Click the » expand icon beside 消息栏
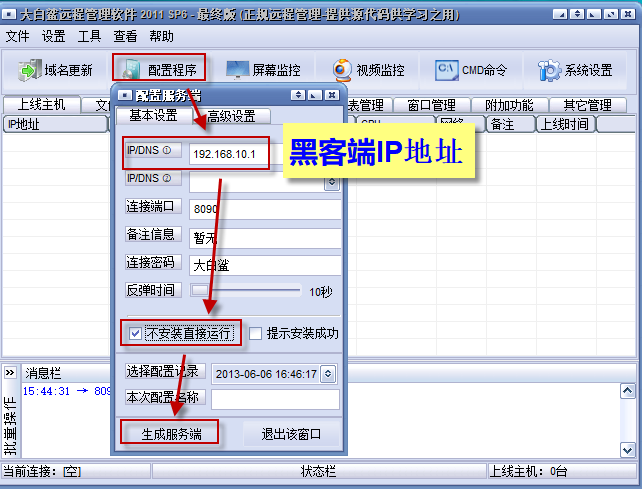 pos(9,372)
